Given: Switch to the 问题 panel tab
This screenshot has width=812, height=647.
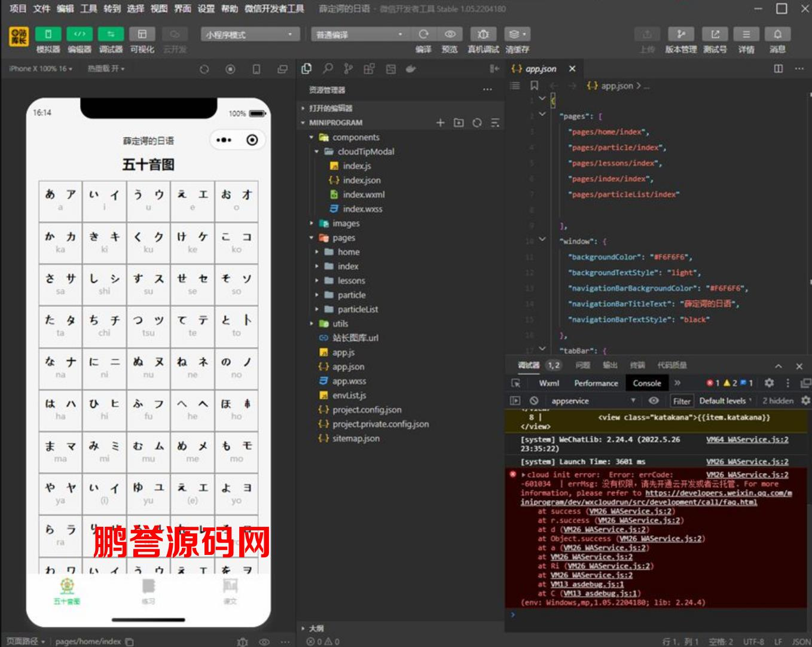Looking at the screenshot, I should tap(582, 365).
